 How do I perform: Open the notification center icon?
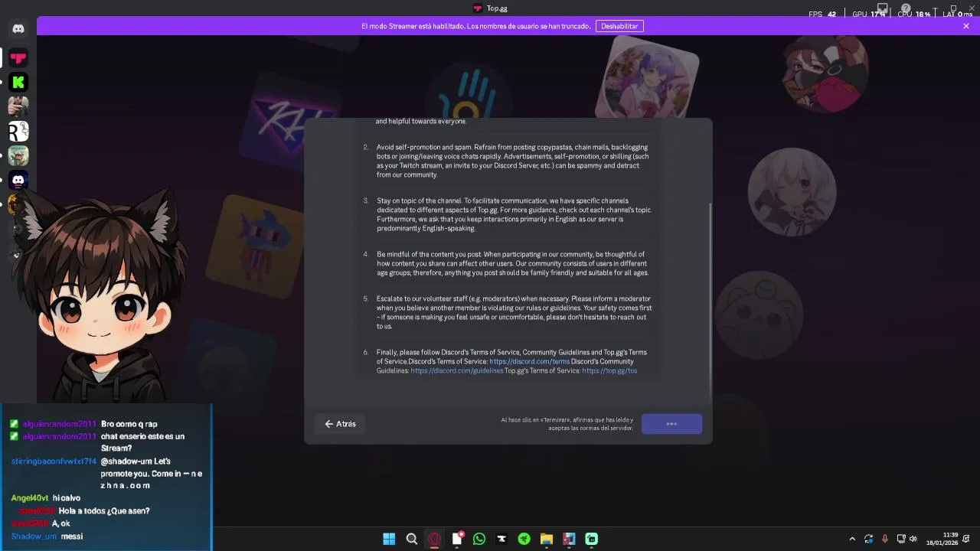966,539
